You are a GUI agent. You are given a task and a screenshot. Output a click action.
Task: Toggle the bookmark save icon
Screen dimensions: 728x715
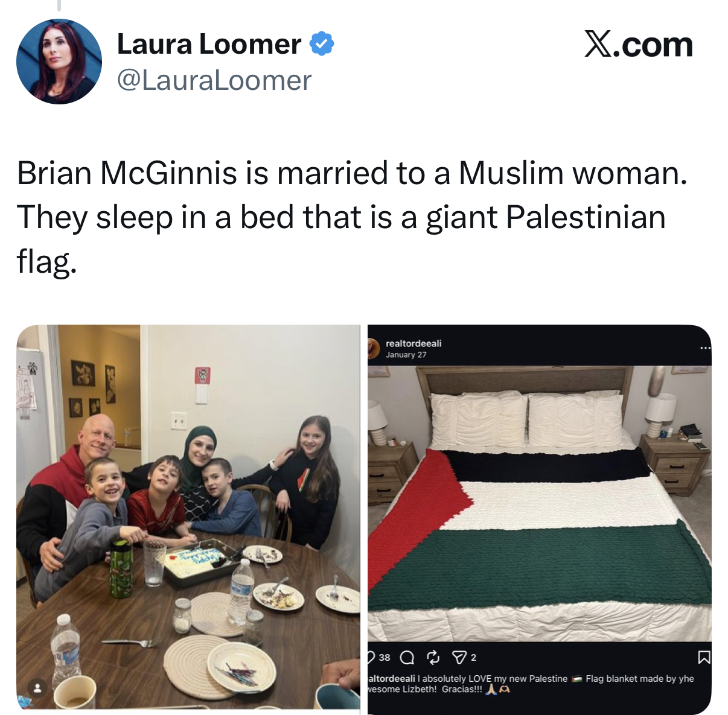pos(704,657)
